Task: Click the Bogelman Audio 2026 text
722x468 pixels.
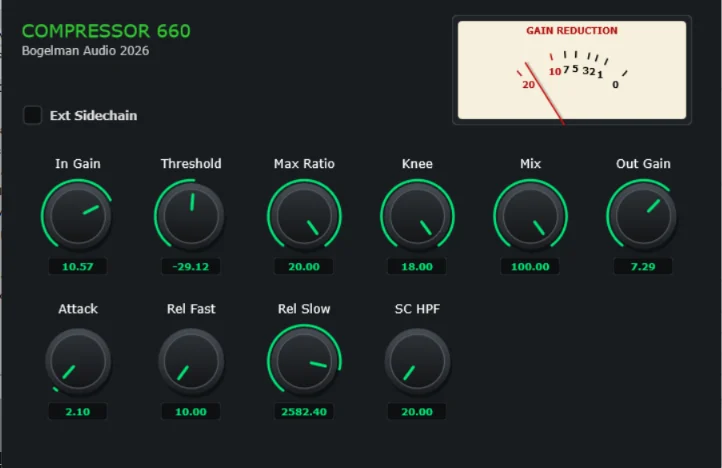Action: click(x=85, y=51)
